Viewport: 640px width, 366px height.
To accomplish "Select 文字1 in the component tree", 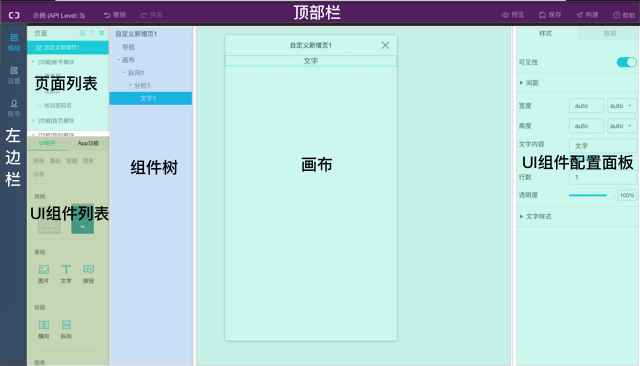I will pos(151,98).
